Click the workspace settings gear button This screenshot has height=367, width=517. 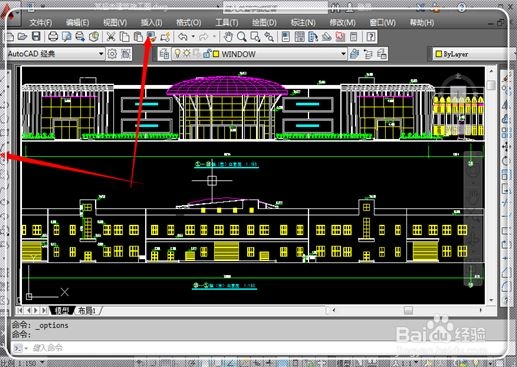point(112,54)
